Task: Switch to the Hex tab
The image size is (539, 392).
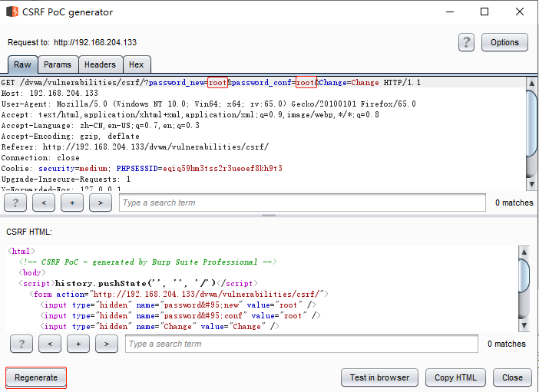Action: point(137,64)
